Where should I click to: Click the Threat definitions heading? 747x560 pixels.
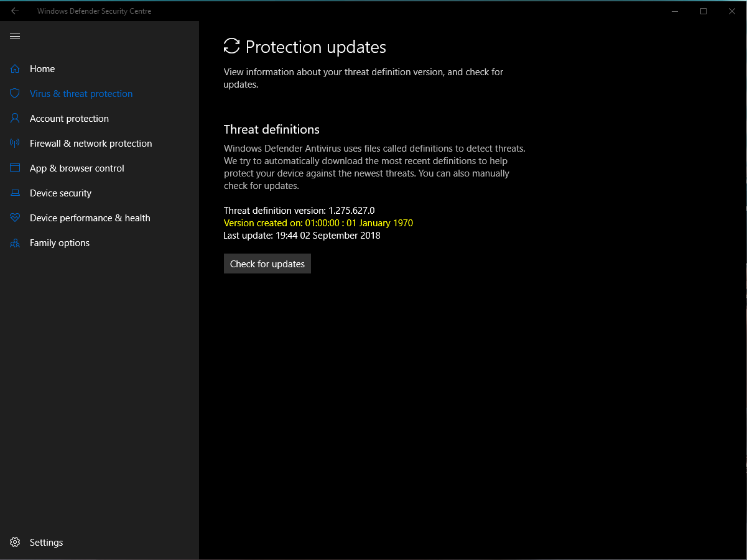tap(272, 129)
